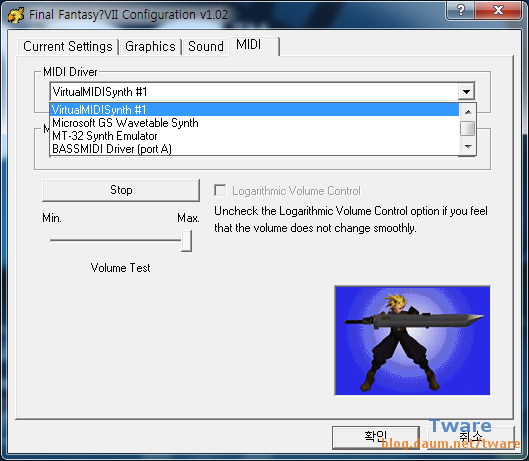529x461 pixels.
Task: Click the driver list scroll down arrow
Action: pos(468,147)
